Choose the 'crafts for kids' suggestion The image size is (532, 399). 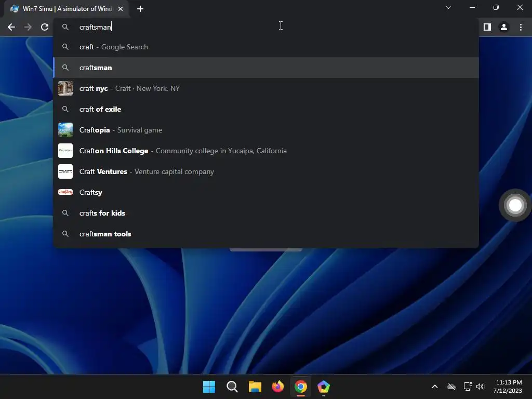266,213
